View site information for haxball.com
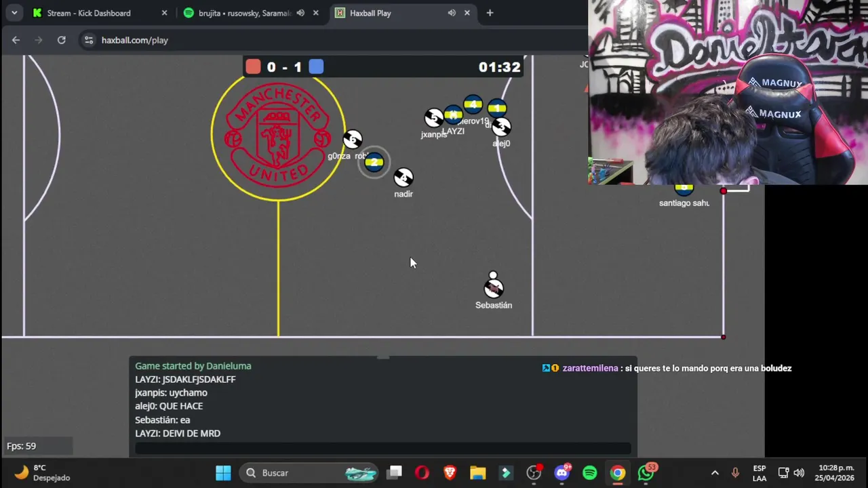Screen dimensions: 868x488 (88, 40)
